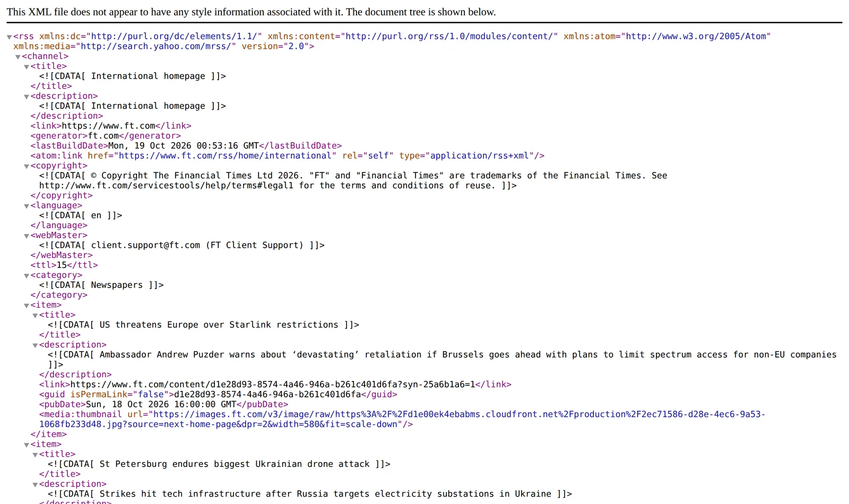This screenshot has width=849, height=504.
Task: Click the guid value d1e28d93-8574-4a46-946a-b261c401d6fa
Action: tap(267, 394)
